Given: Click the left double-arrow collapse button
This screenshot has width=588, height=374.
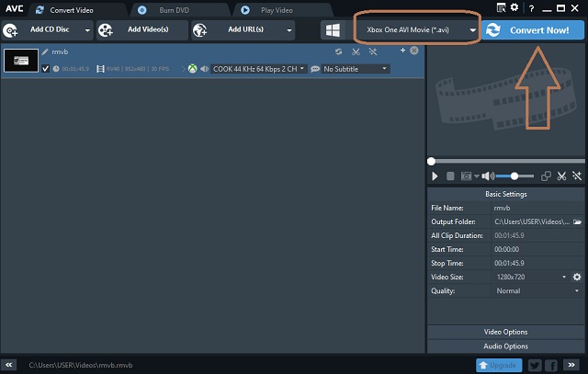Looking at the screenshot, I should point(8,365).
